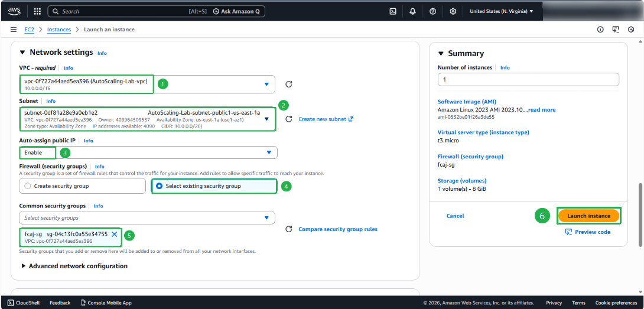The width and height of the screenshot is (644, 309).
Task: Click Storage (volumes) summary heading
Action: (x=462, y=181)
